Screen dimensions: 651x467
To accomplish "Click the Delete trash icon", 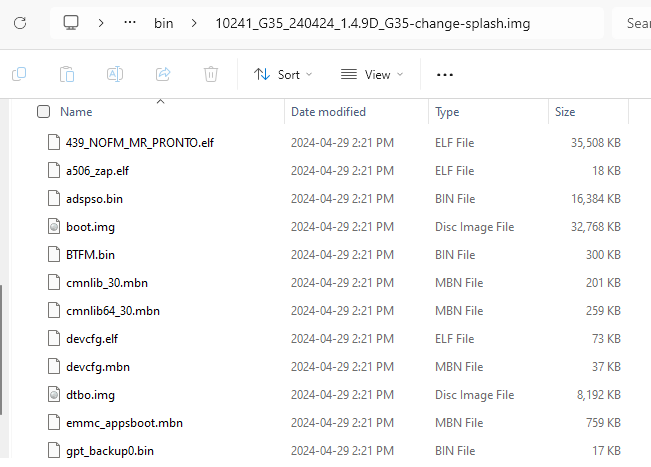I will pyautogui.click(x=211, y=74).
